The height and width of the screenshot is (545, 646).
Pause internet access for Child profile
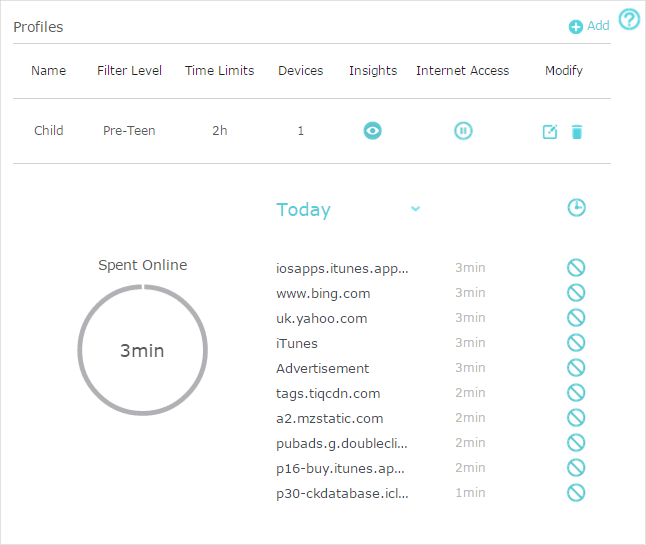(x=462, y=131)
